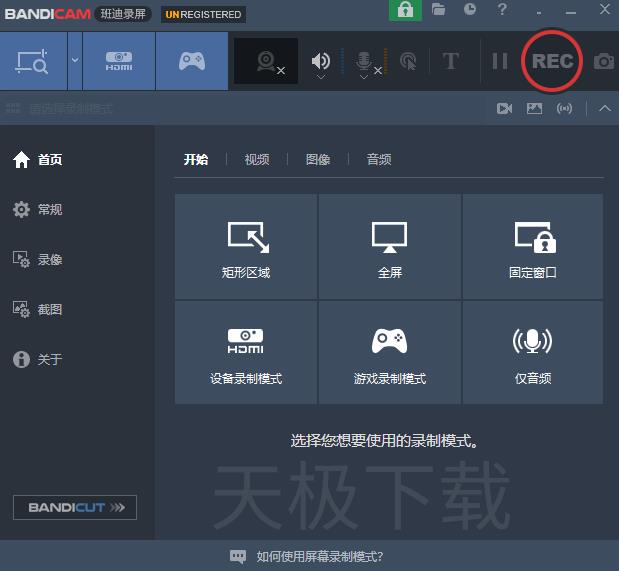The height and width of the screenshot is (571, 619).
Task: Show the audio list icon in status bar
Action: point(564,108)
